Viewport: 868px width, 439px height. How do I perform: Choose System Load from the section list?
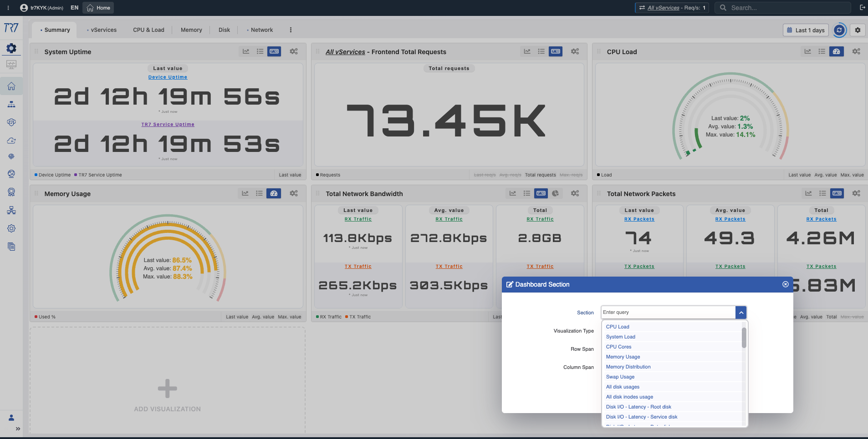click(620, 337)
